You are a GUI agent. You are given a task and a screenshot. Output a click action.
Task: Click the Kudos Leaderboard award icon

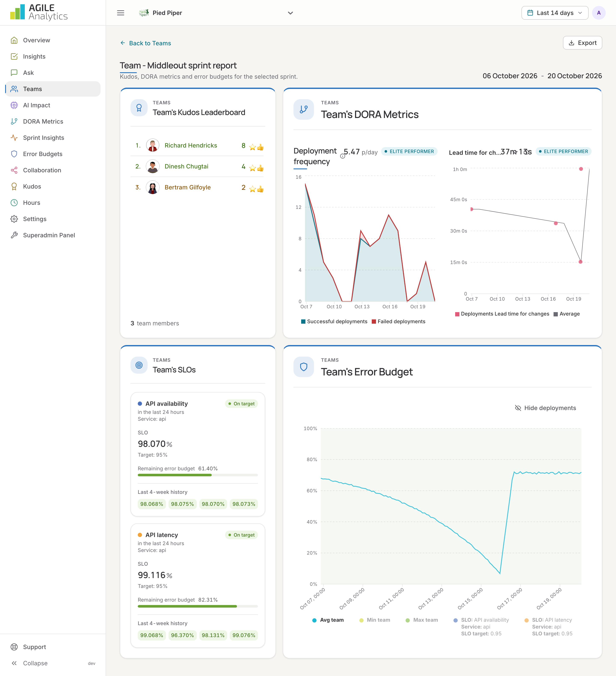point(139,108)
